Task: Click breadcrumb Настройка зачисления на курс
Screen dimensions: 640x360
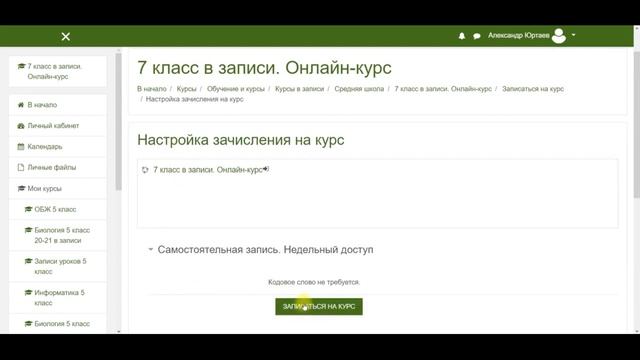Action: point(194,99)
